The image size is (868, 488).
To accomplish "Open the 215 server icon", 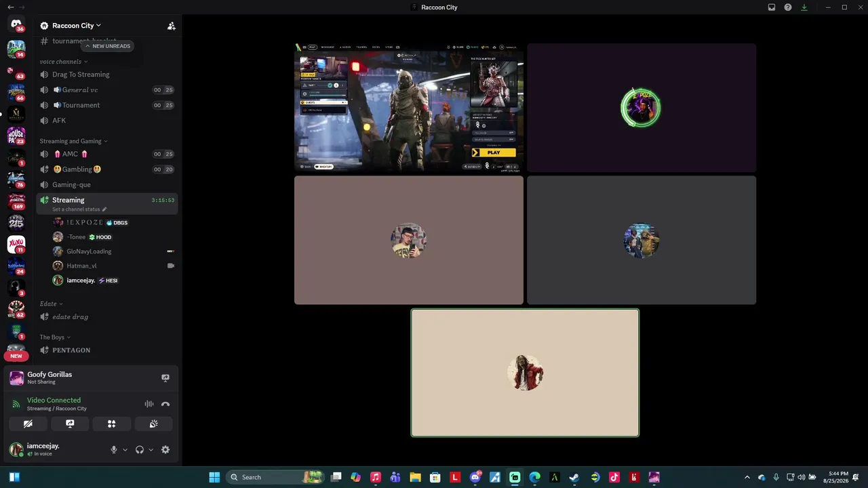I will [16, 222].
